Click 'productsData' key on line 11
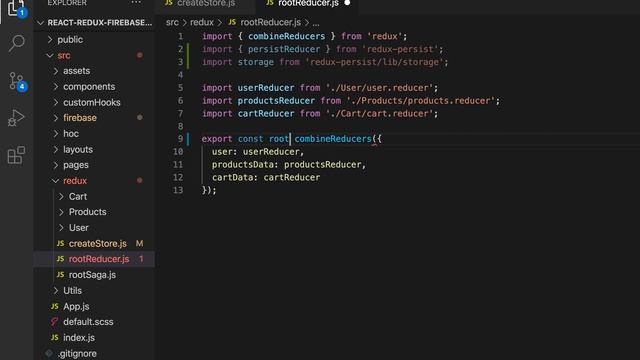Screen dimensions: 640x360 (242, 164)
